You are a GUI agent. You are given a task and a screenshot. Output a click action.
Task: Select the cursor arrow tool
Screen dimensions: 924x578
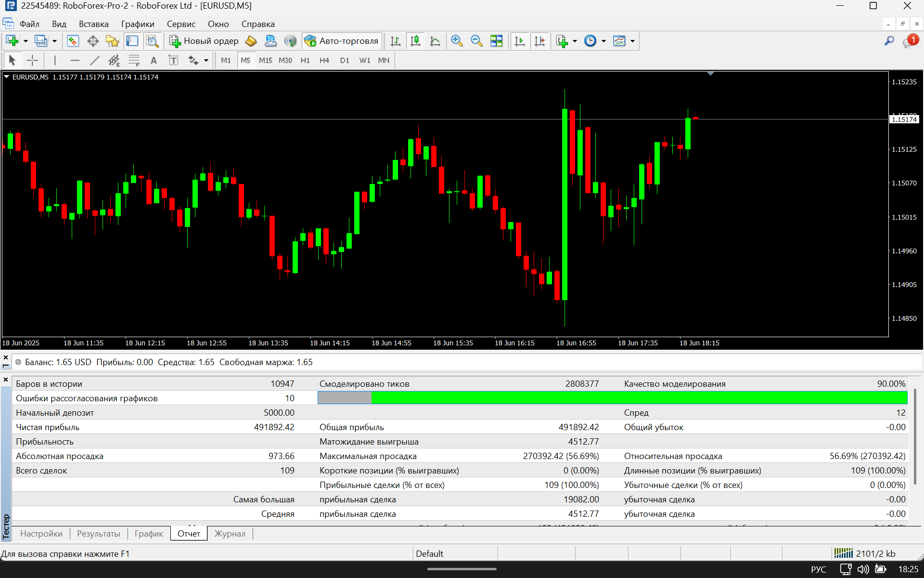tap(13, 60)
